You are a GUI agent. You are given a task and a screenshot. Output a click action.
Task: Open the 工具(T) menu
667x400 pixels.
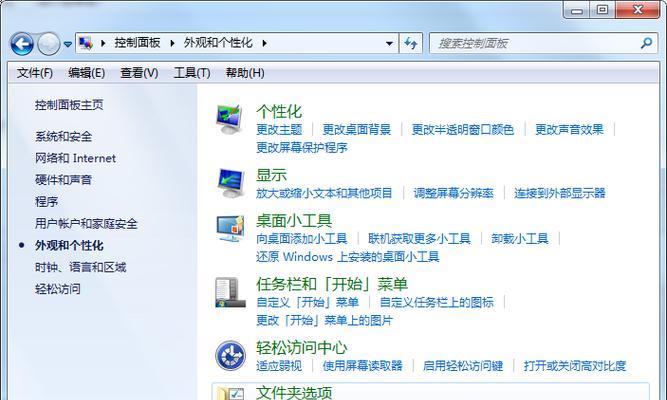tap(192, 73)
